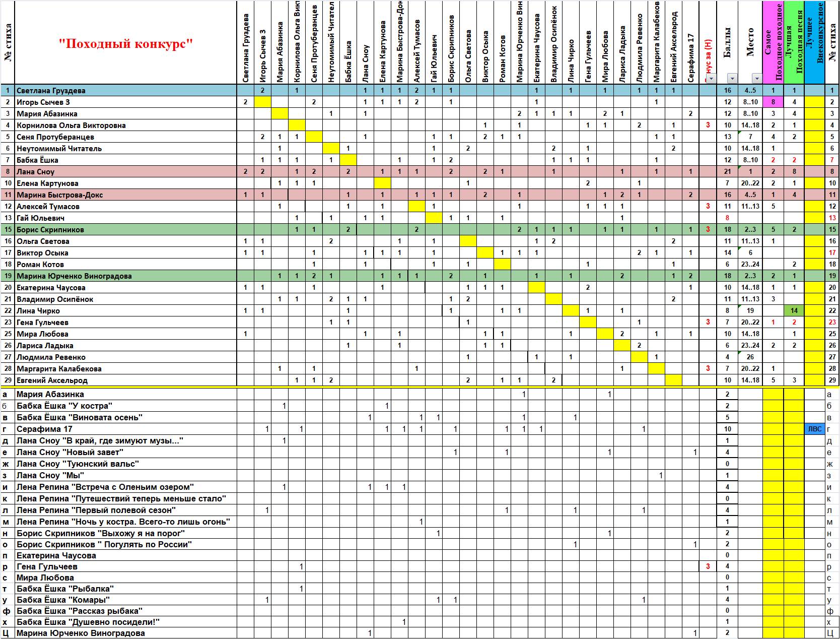Screen dimensions: 840x639
Task: Select the yellow diagonal cell in Бабка Ёшка row
Action: (x=348, y=160)
